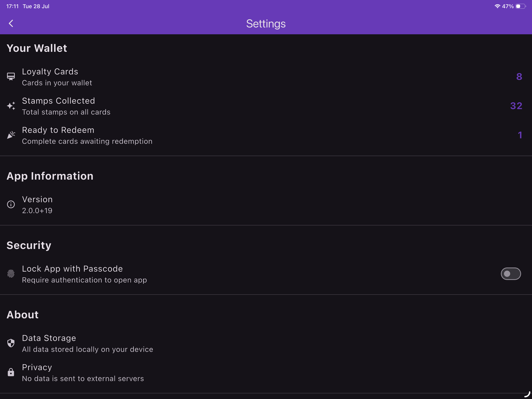Select the Data Storage entry
Image resolution: width=532 pixels, height=399 pixels.
[x=266, y=343]
